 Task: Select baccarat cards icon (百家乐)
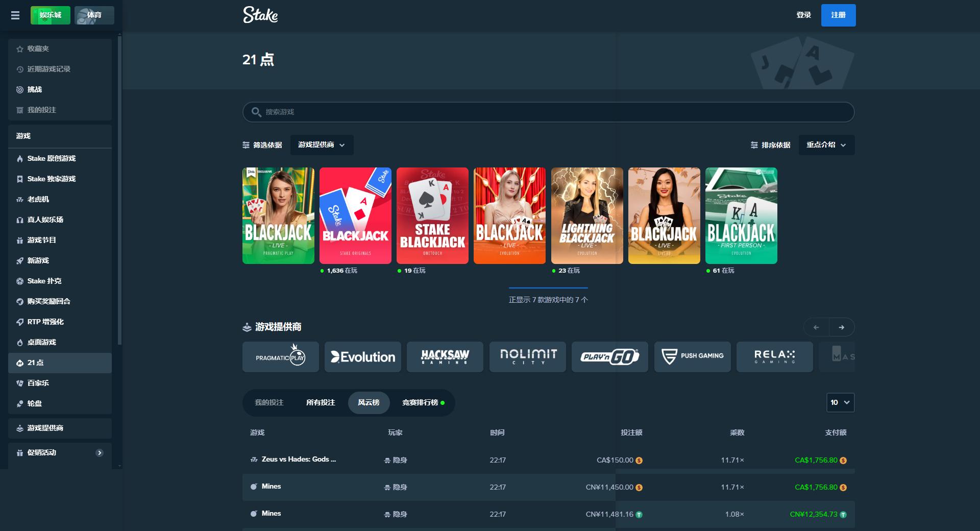(20, 383)
